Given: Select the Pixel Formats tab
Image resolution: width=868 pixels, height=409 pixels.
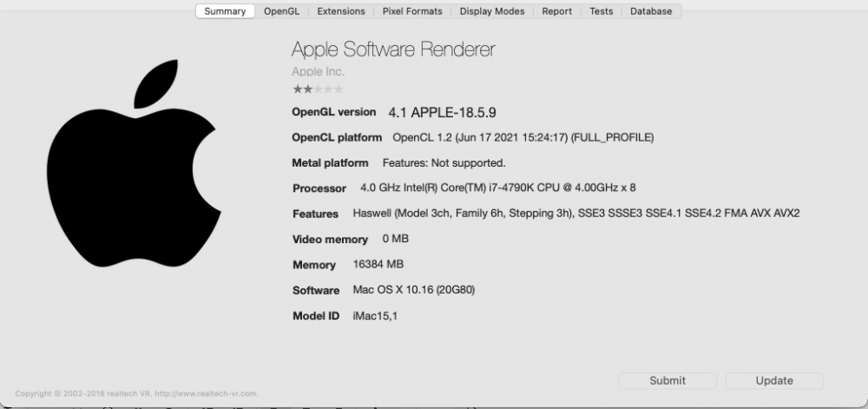Looking at the screenshot, I should (x=412, y=11).
